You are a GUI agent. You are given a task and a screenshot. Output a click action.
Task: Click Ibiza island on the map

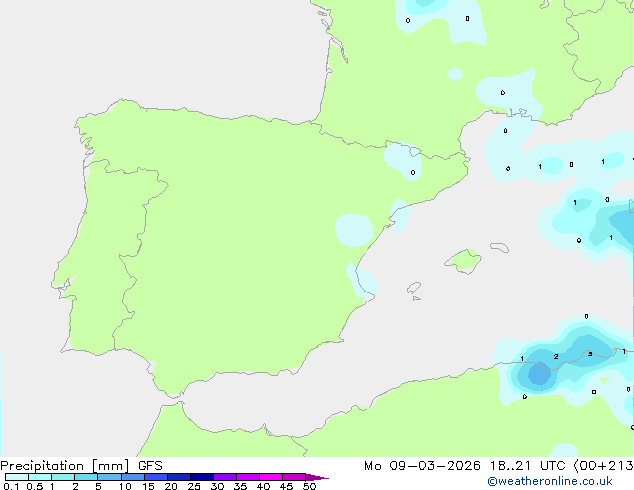click(414, 288)
